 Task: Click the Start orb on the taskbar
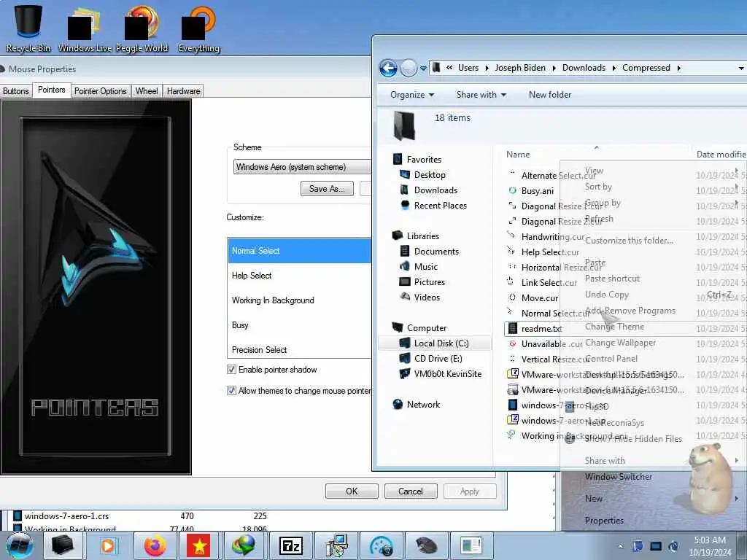[19, 545]
